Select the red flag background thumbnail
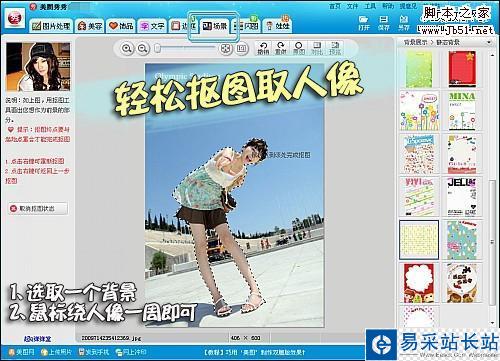This screenshot has width=500, height=361. [462, 69]
